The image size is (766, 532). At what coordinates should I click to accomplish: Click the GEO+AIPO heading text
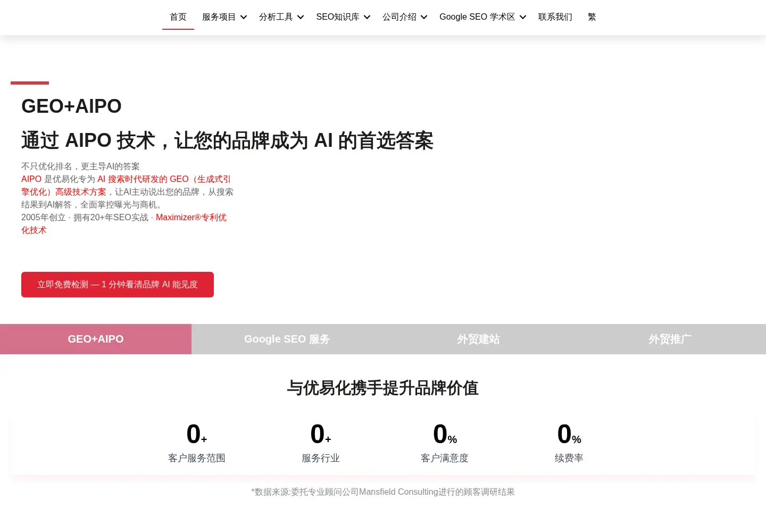coord(71,106)
